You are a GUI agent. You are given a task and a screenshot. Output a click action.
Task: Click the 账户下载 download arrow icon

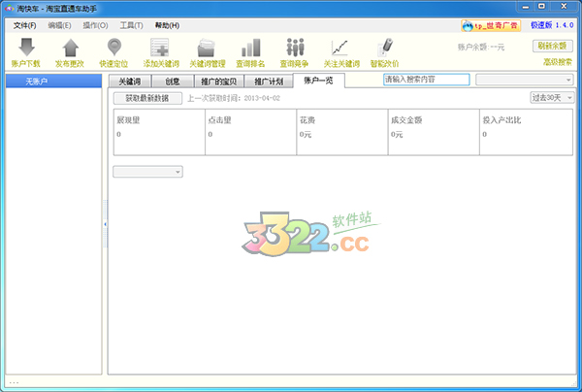point(26,48)
